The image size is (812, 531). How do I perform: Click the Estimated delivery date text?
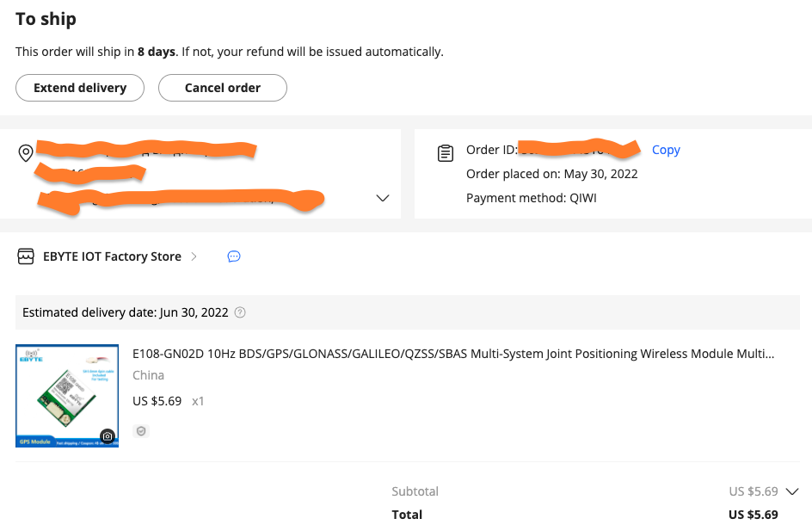126,312
